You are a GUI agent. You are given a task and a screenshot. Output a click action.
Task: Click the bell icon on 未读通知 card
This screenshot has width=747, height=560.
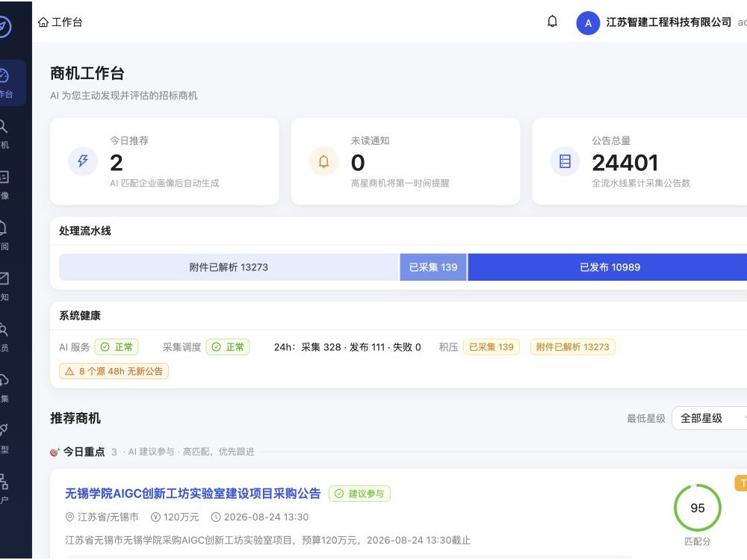pyautogui.click(x=324, y=161)
